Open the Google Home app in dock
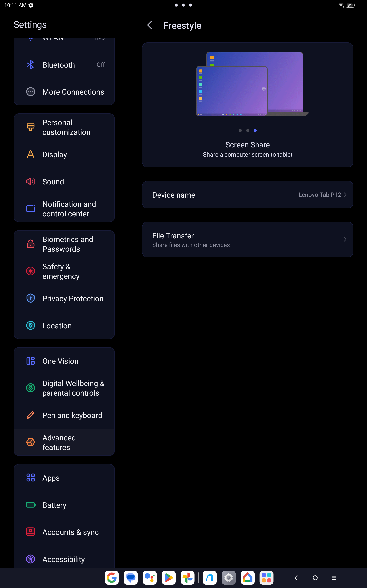The image size is (367, 588). point(248,578)
